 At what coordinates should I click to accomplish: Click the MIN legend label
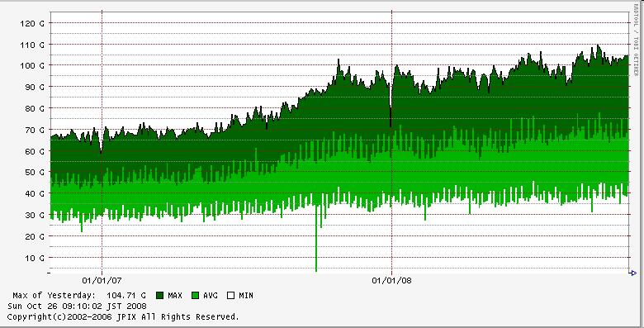[245, 295]
